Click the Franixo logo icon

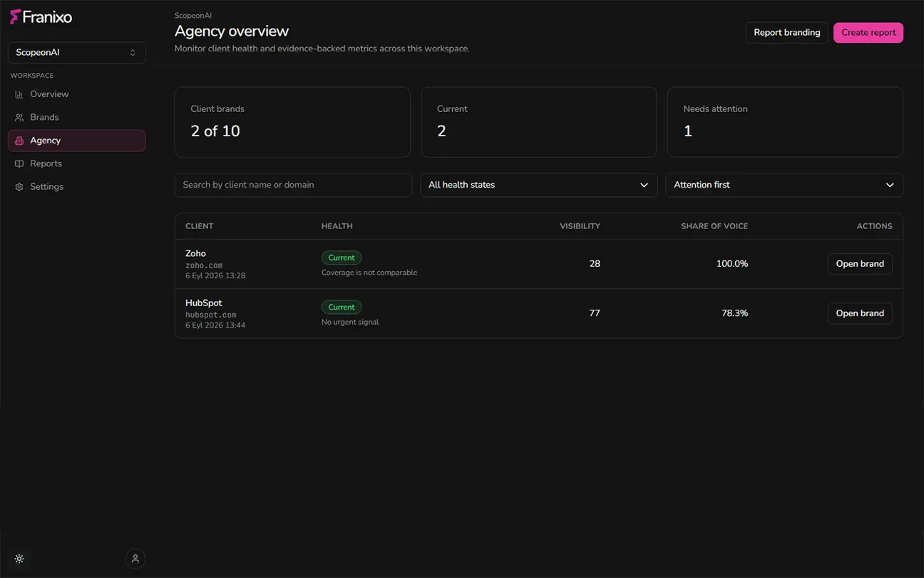[x=15, y=16]
